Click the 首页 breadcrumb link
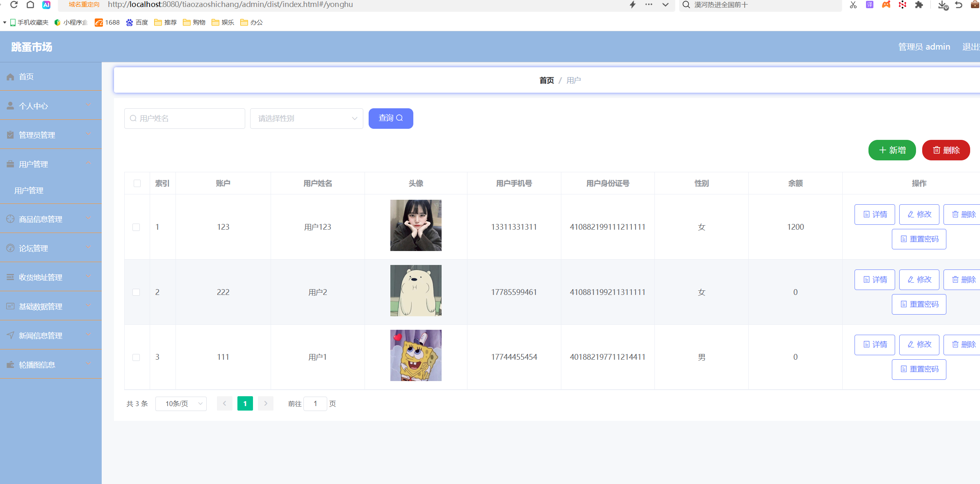This screenshot has height=484, width=980. pos(547,80)
